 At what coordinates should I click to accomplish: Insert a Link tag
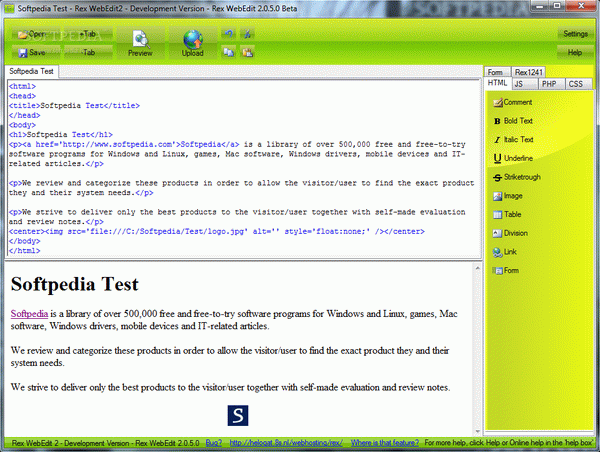click(x=505, y=252)
